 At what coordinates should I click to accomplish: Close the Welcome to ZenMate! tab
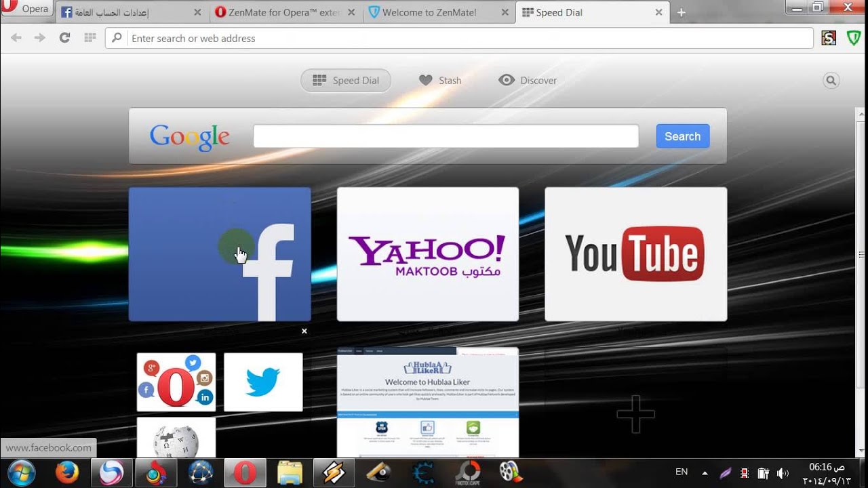(505, 12)
